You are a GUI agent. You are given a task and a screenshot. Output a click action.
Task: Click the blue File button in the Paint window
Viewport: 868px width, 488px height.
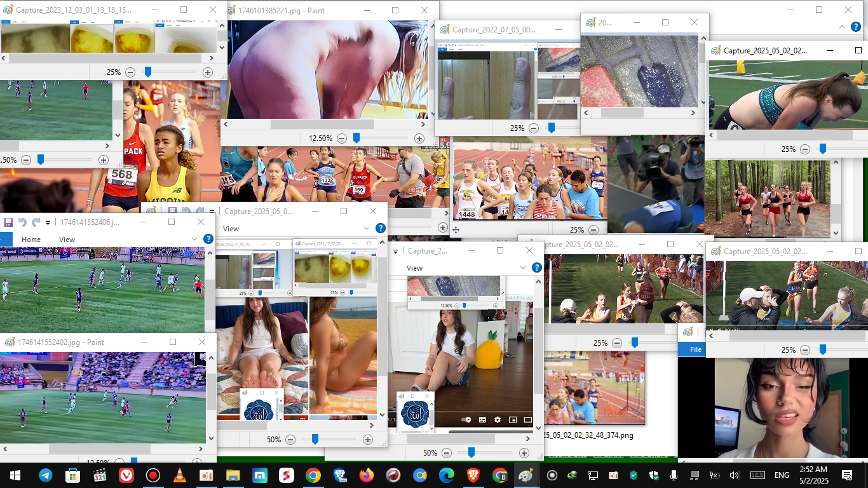(x=696, y=349)
